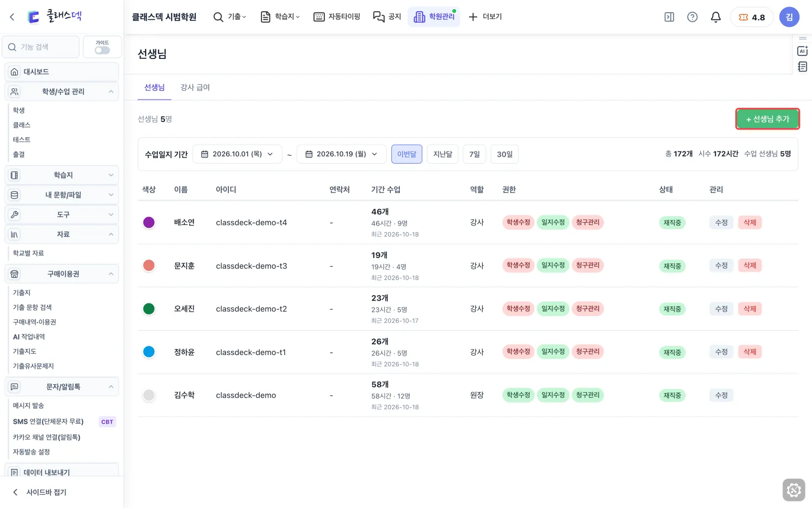The image size is (812, 508).
Task: Focus the 기능 검색 search field
Action: coord(41,47)
